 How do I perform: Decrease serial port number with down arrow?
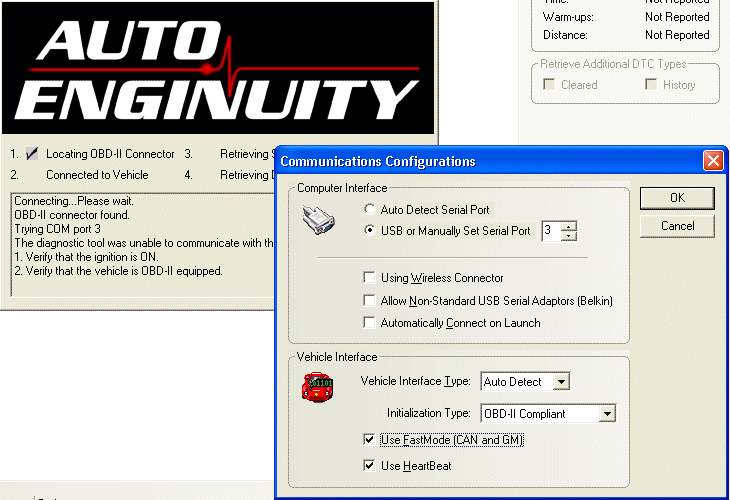pyautogui.click(x=569, y=237)
